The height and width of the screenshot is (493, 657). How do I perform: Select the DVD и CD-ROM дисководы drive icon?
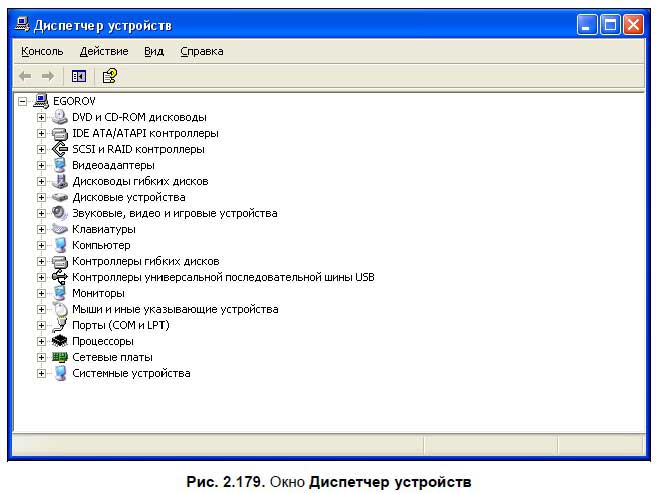(x=59, y=117)
